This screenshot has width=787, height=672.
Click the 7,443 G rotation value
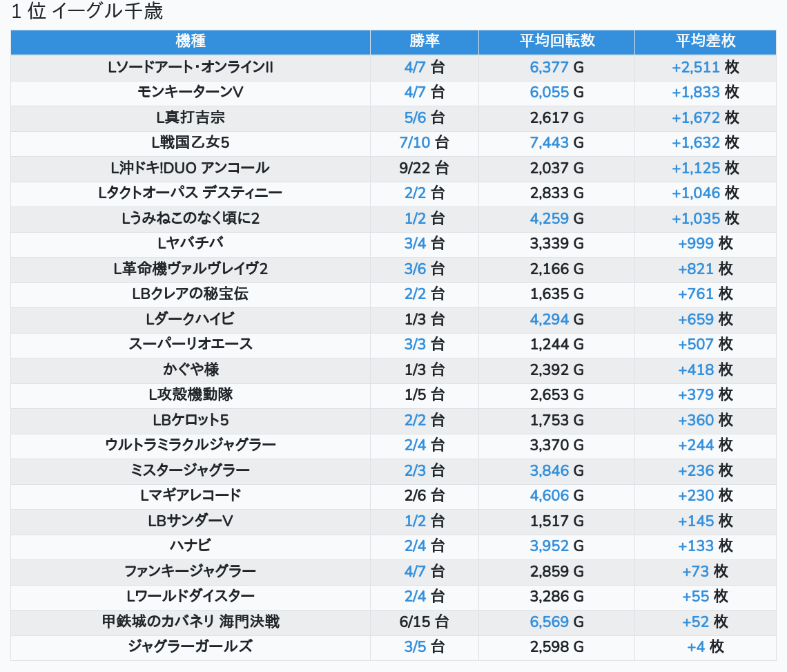[x=556, y=143]
